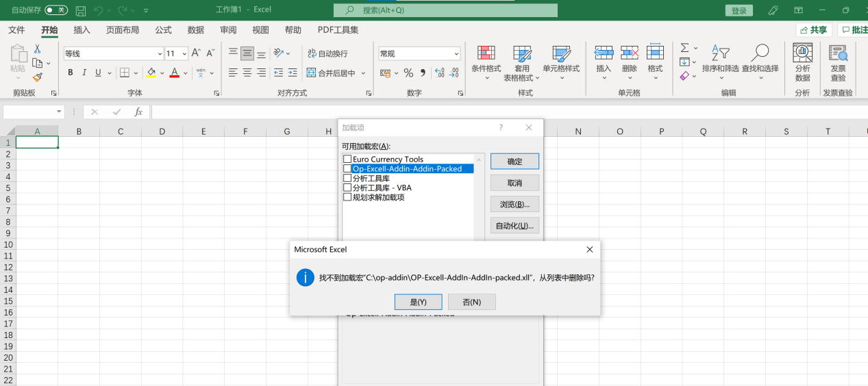This screenshot has height=386, width=868.
Task: Open the number format 常规 dropdown
Action: 456,53
